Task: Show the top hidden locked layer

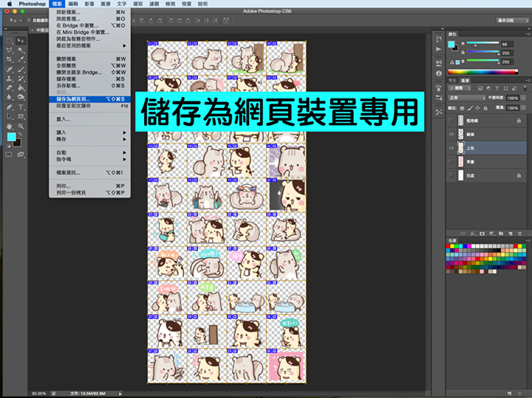Action: pyautogui.click(x=451, y=121)
